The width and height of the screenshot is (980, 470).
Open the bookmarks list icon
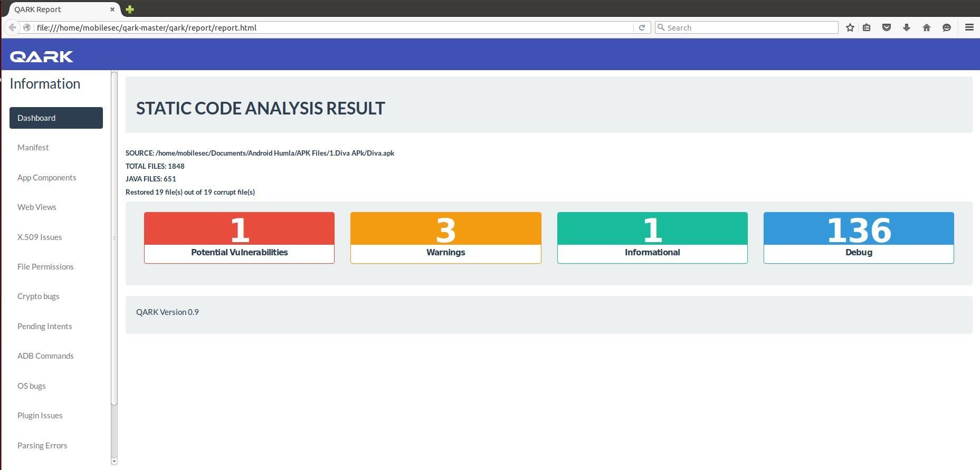[x=867, y=27]
